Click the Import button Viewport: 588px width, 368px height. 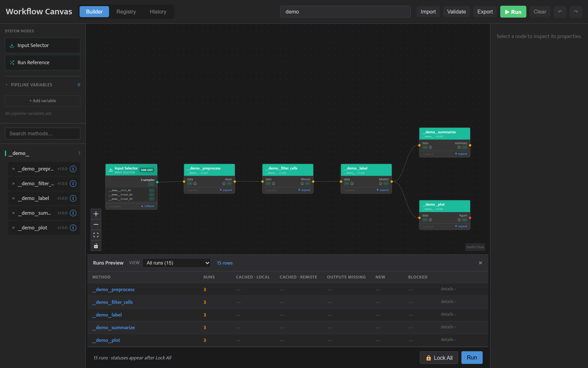coord(428,12)
